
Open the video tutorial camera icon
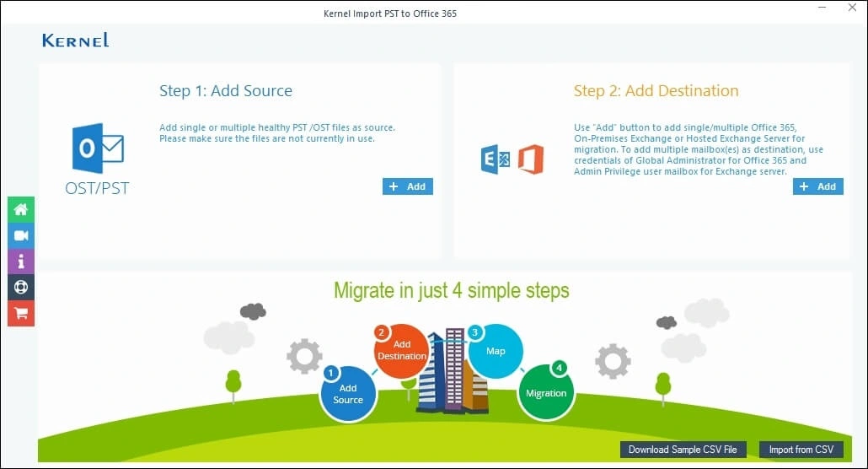[x=21, y=235]
